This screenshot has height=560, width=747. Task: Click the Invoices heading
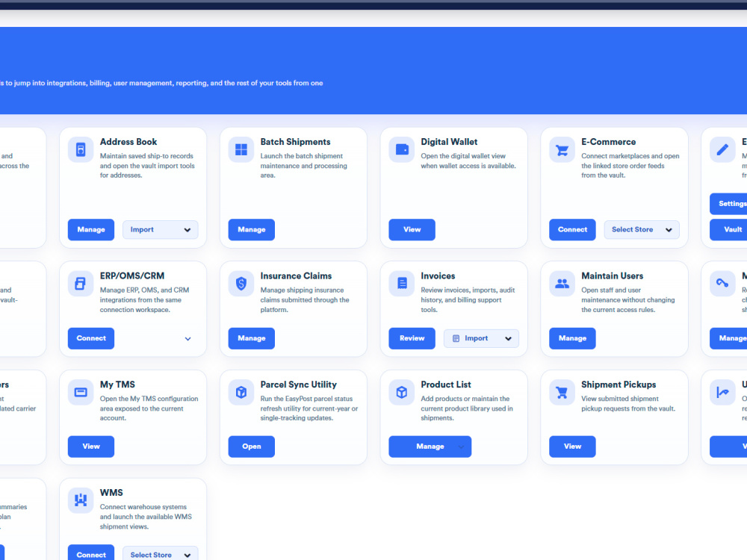(438, 276)
